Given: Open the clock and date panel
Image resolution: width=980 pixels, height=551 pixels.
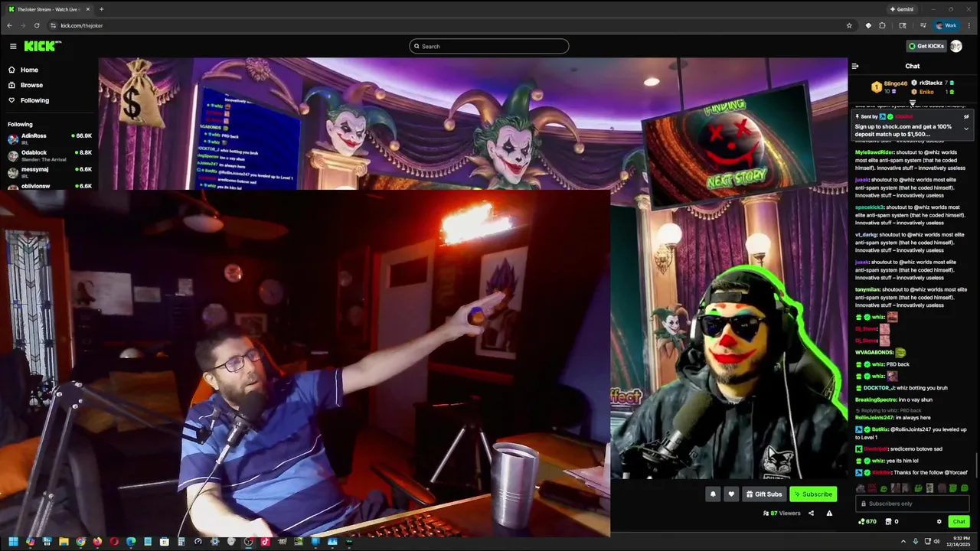Looking at the screenshot, I should [x=959, y=541].
